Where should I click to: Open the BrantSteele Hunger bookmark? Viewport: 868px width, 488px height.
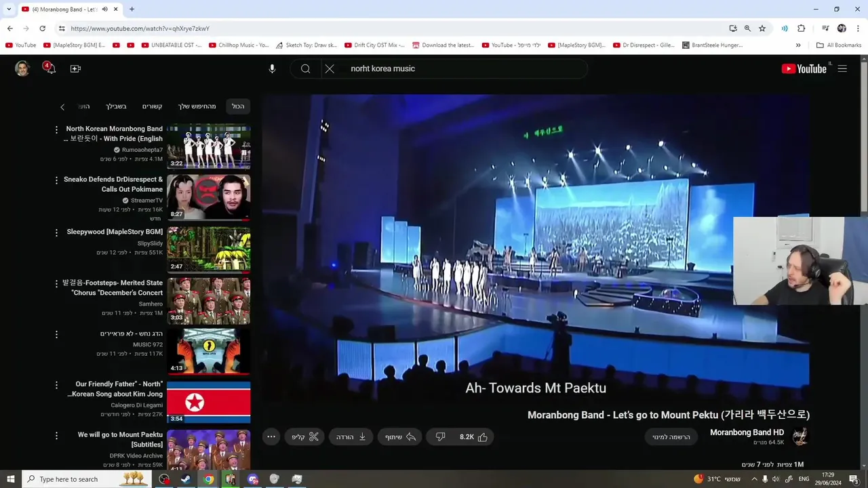pyautogui.click(x=713, y=45)
